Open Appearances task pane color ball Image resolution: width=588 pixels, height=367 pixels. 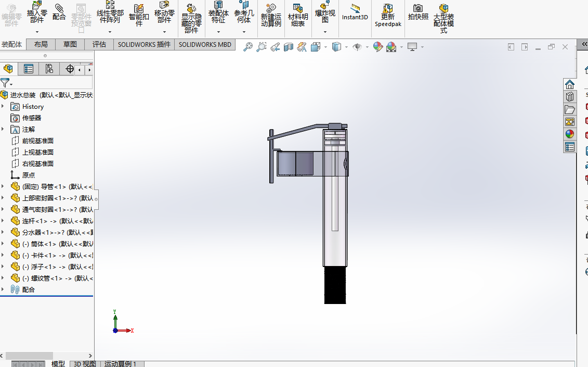(x=570, y=134)
